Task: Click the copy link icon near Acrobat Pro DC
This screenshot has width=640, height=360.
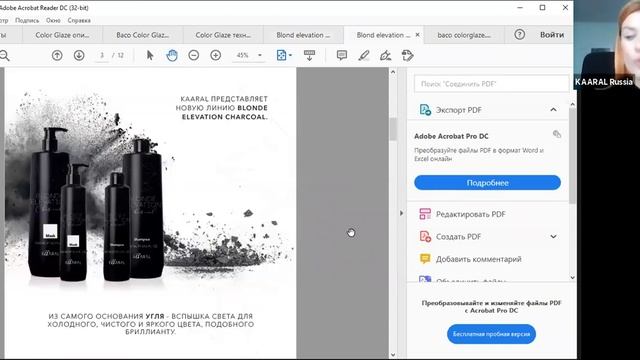Action: 557,134
